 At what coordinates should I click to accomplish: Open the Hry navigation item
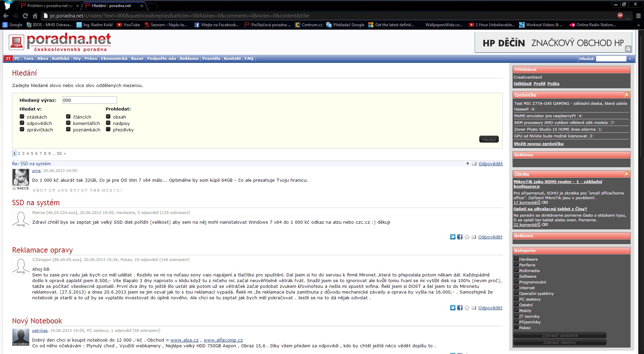coord(77,58)
